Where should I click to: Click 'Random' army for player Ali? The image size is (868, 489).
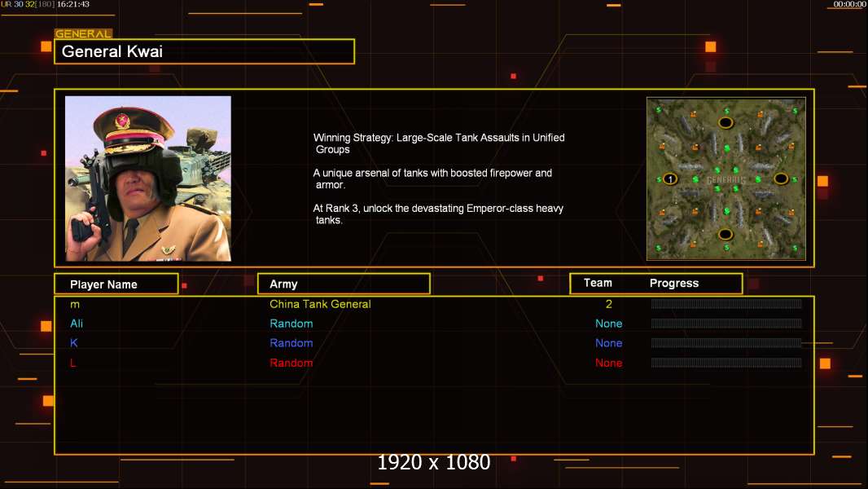tap(292, 324)
